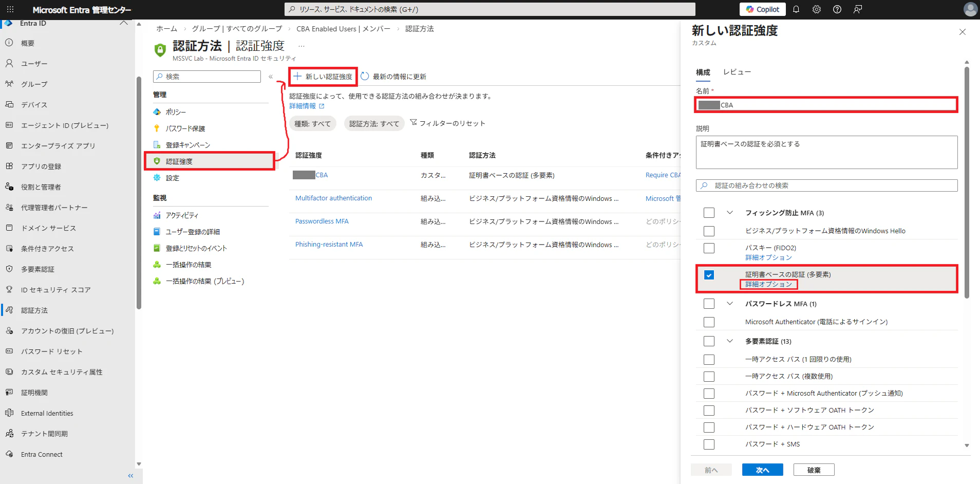Click 概要 overview icon in sidebar
The width and height of the screenshot is (980, 484).
tap(9, 43)
